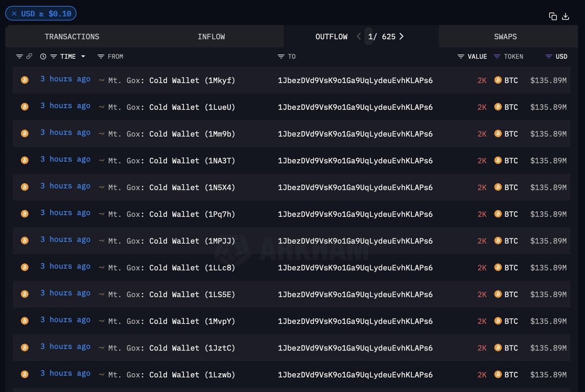Open the VALUE column filter
The width and height of the screenshot is (585, 392).
click(461, 57)
